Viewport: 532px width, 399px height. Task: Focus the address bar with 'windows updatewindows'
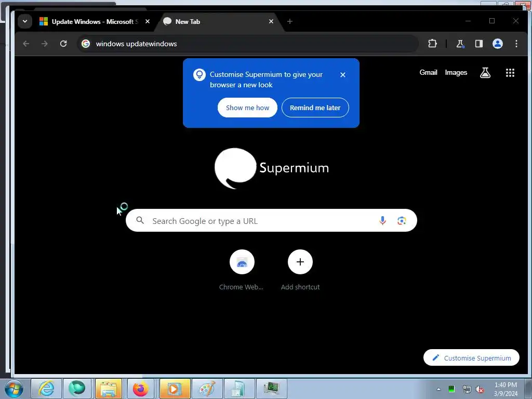pyautogui.click(x=248, y=44)
